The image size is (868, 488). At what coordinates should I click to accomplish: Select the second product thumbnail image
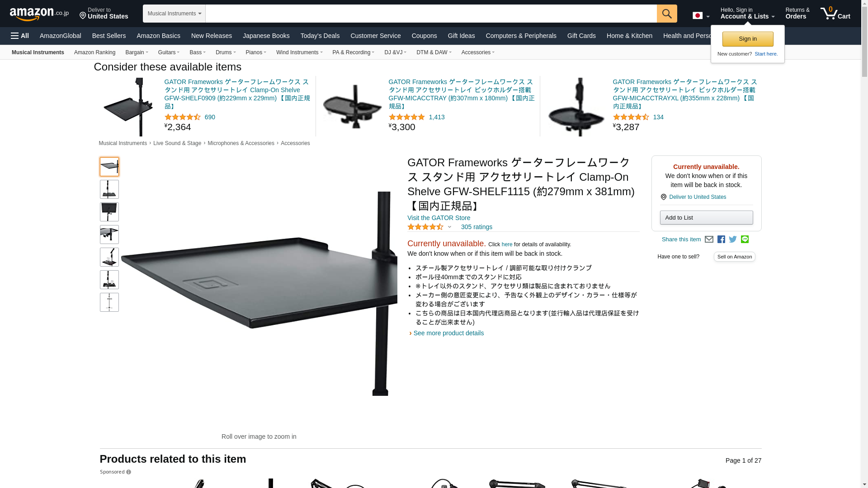109,189
